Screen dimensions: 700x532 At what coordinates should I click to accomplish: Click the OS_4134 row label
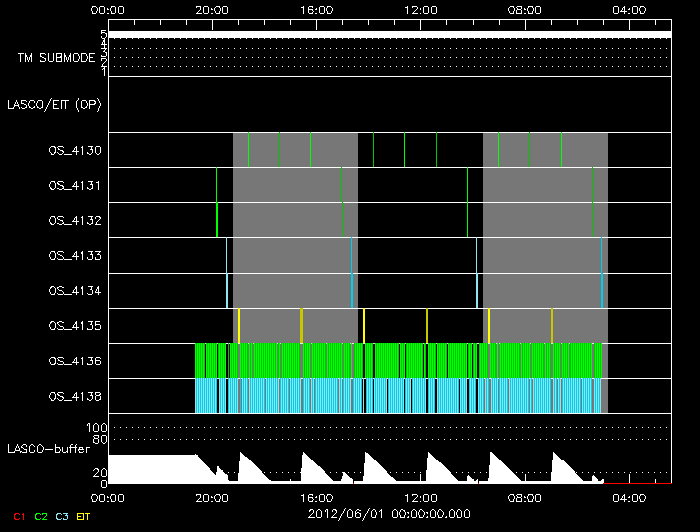tap(75, 291)
